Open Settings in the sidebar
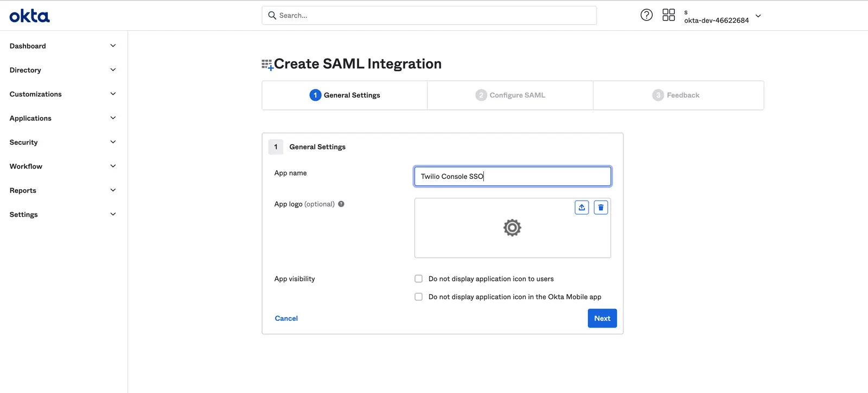 [23, 215]
